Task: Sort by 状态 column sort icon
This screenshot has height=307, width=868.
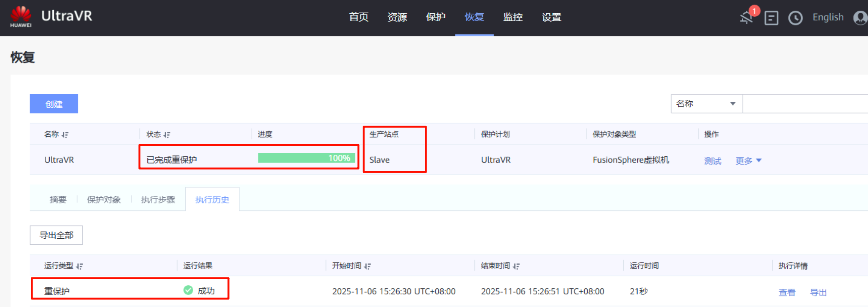Action: 167,135
